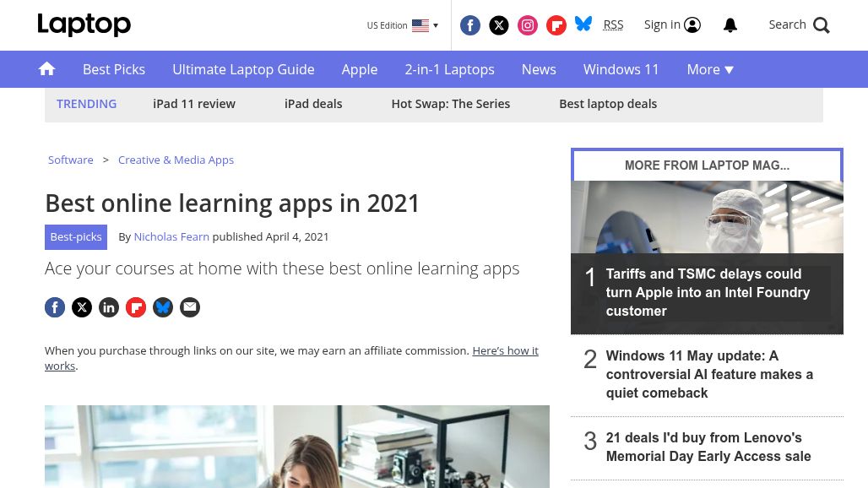Click the Search magnifier icon
The image size is (868, 488).
[822, 25]
